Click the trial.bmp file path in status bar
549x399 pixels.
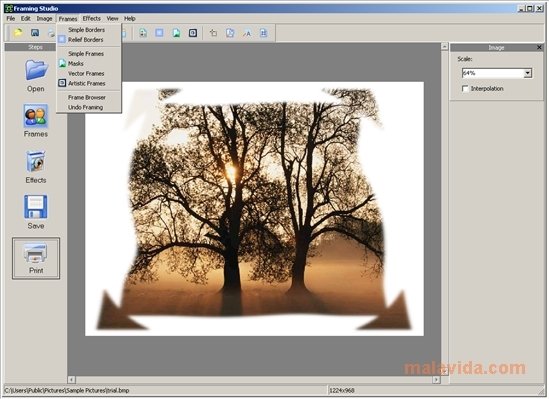pos(67,390)
